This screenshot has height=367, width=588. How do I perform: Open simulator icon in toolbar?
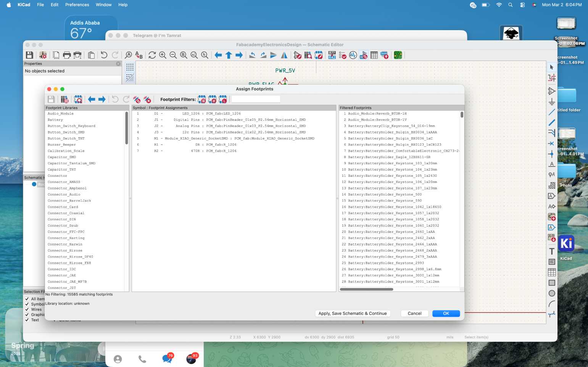[x=353, y=55]
